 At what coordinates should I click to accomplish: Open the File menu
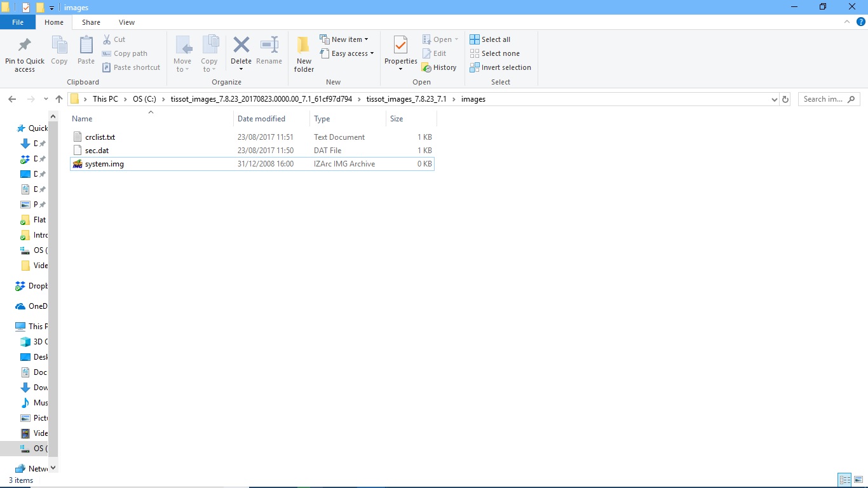[18, 22]
